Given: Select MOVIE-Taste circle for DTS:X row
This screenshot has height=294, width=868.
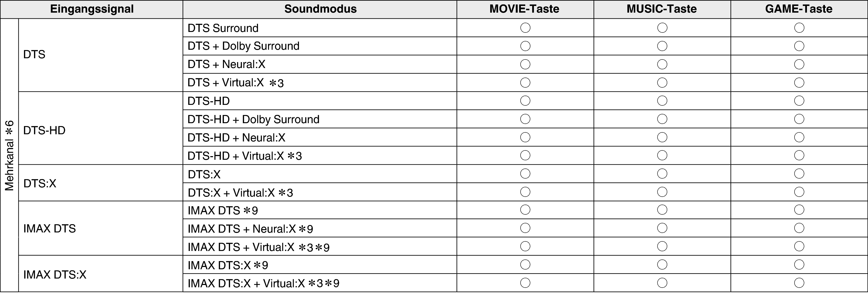Looking at the screenshot, I should pos(525,174).
